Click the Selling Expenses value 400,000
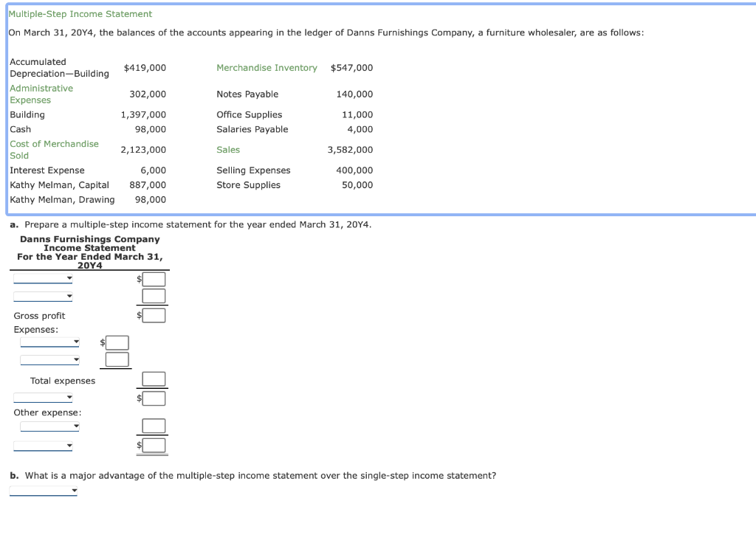 click(x=354, y=170)
